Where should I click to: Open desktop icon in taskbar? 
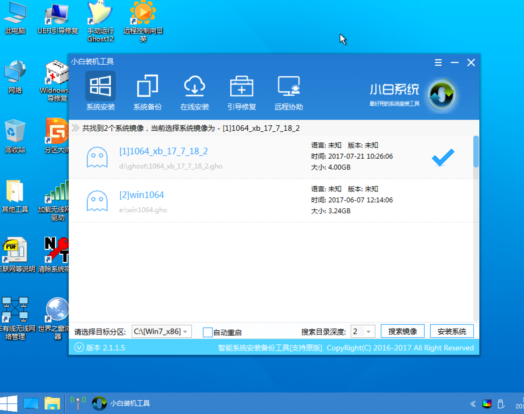tap(31, 404)
